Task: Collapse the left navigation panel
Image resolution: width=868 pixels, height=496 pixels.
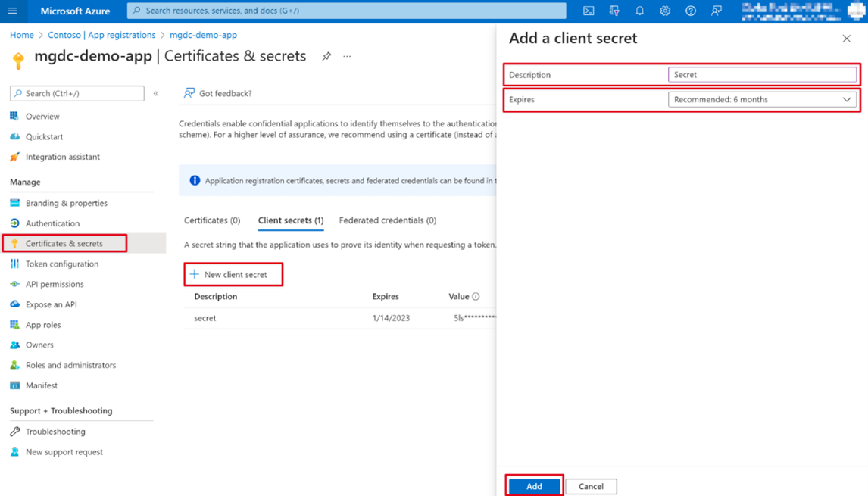Action: [156, 93]
